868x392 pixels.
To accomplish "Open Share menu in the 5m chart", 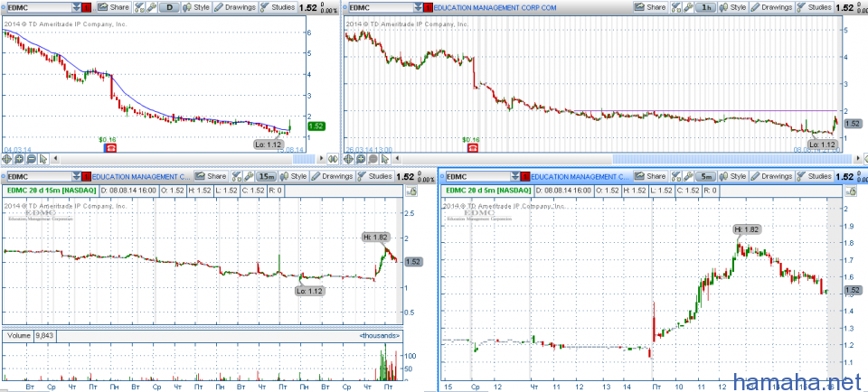I will coord(650,176).
